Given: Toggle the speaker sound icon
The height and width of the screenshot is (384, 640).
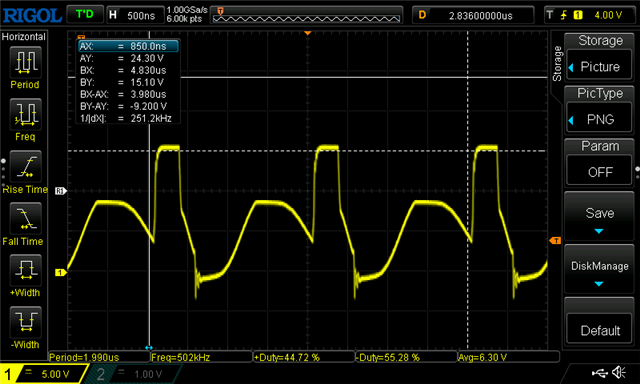Looking at the screenshot, I should coord(619,372).
